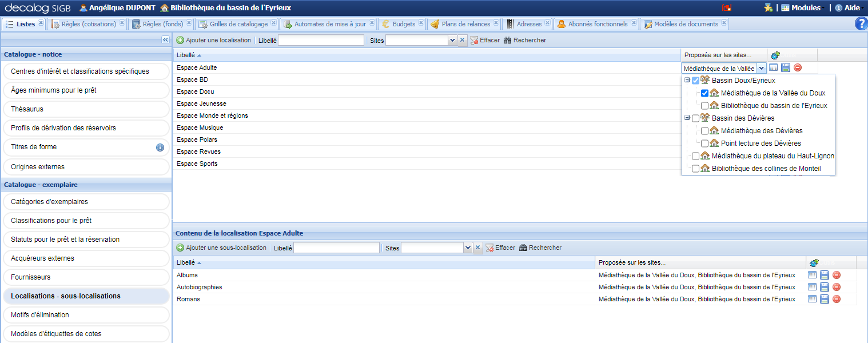Open the Modules dropdown menu
Screen dimensions: 868x343
coord(801,8)
